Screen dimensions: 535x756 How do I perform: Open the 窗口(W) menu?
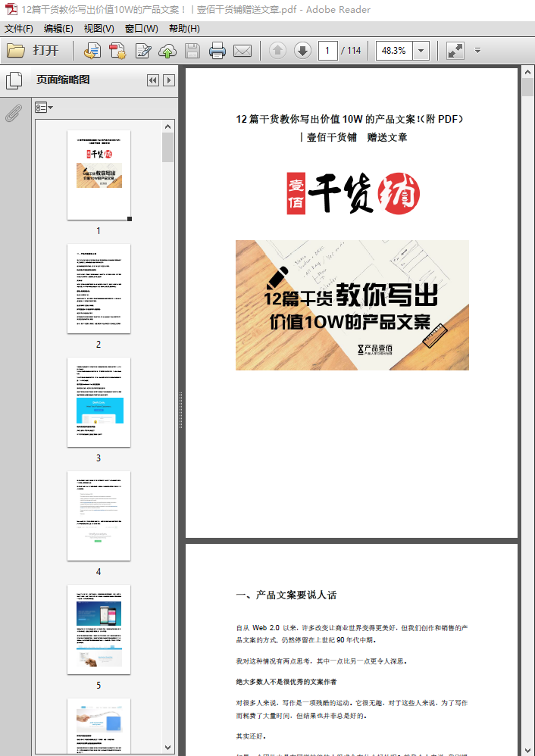point(142,29)
